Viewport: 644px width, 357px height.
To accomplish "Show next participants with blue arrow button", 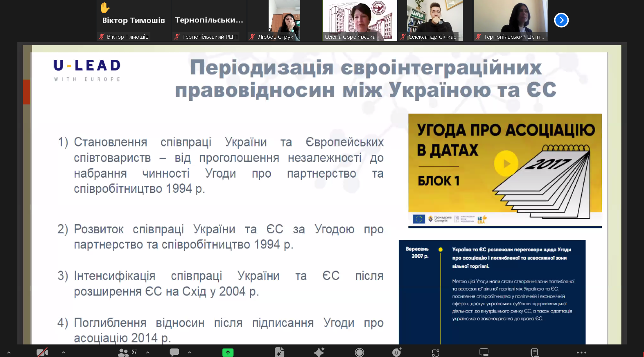I will pyautogui.click(x=561, y=20).
